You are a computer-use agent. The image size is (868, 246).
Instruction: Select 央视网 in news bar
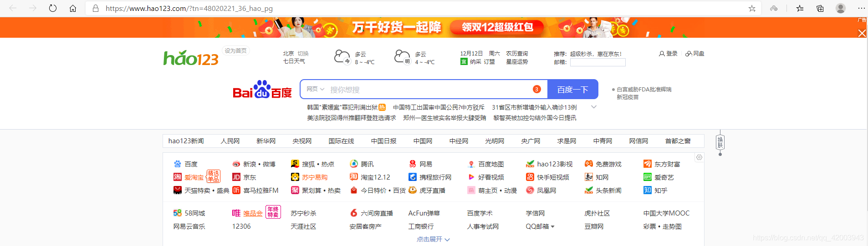point(302,141)
